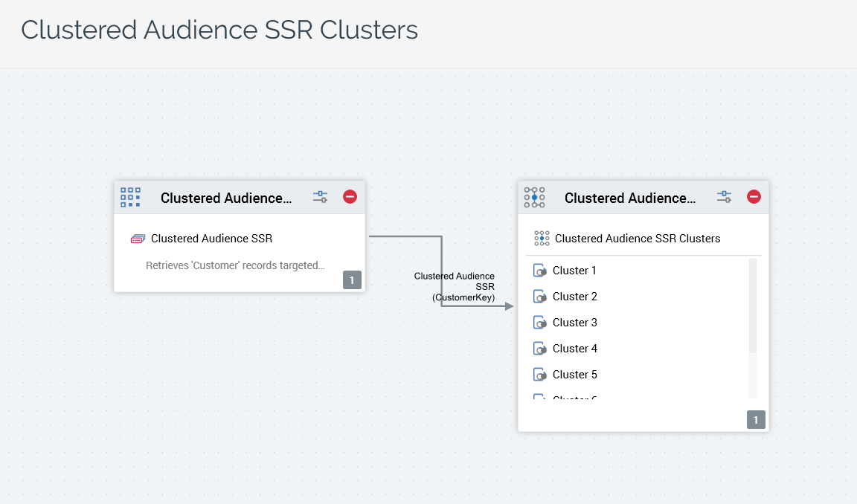Click the red Clustered Audience SSR cards icon
The width and height of the screenshot is (857, 504).
(x=138, y=239)
